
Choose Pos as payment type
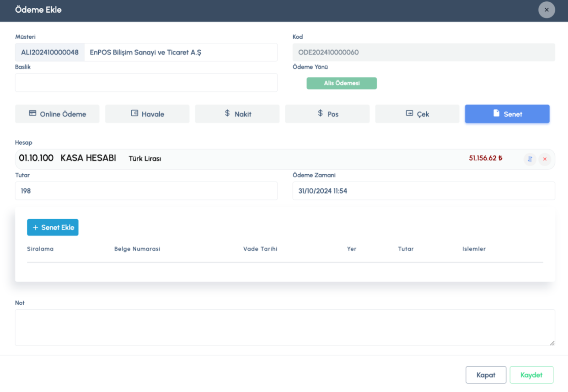tap(327, 114)
